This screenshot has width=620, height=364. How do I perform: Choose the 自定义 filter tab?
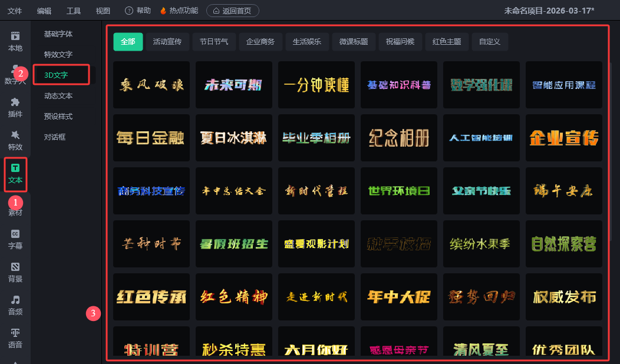(x=490, y=42)
